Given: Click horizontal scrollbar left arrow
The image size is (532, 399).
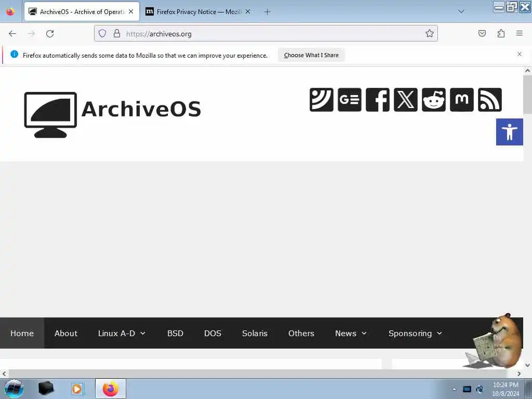Looking at the screenshot, I should pos(4,374).
